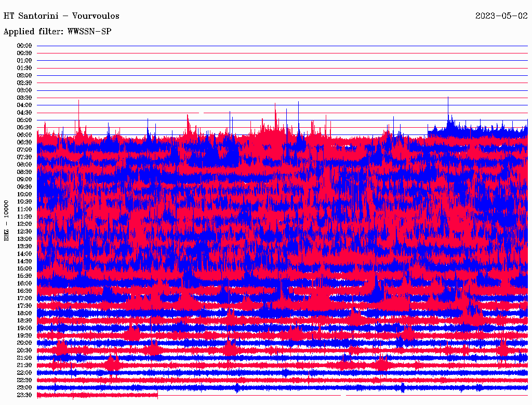The height and width of the screenshot is (405, 532).
Task: Click the gap in the 04:30 trace line
Action: pyautogui.click(x=202, y=113)
